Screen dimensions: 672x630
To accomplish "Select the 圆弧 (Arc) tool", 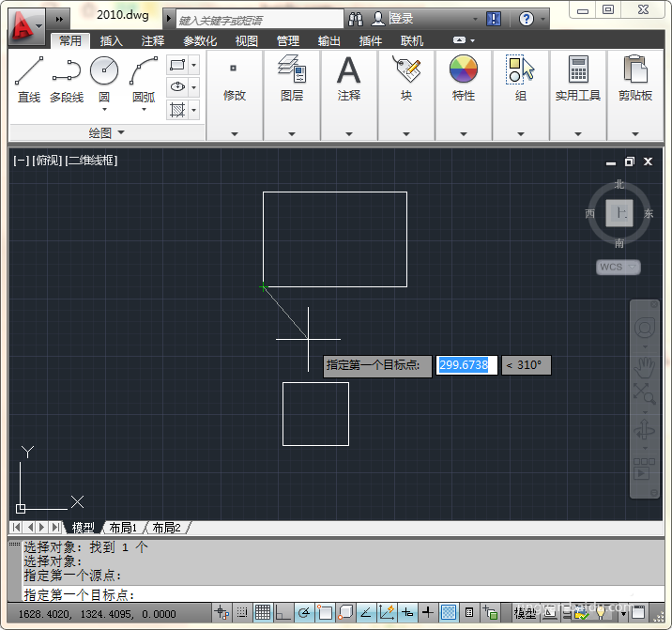I will click(x=144, y=77).
